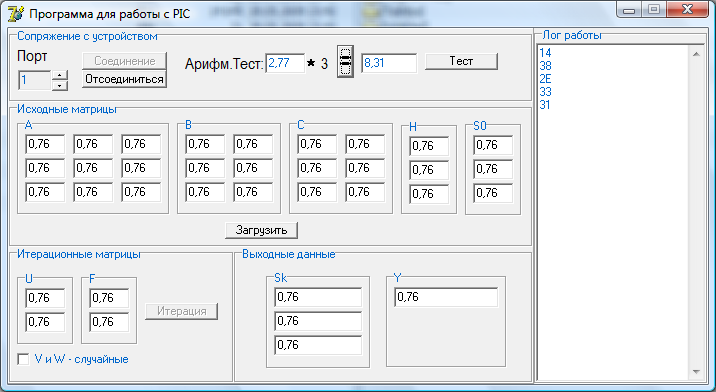This screenshot has height=392, width=716.
Task: Click matrix B second row second cell
Action: coord(253,168)
